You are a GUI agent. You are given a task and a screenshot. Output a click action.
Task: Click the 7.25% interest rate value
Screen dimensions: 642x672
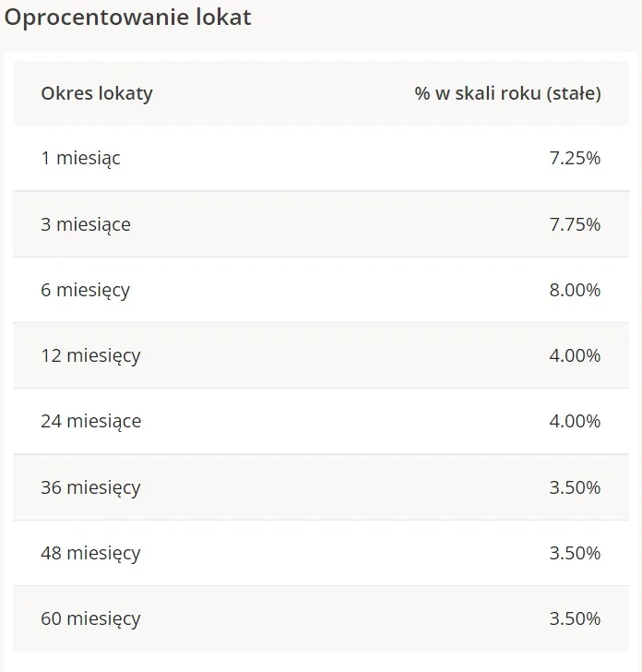[575, 158]
